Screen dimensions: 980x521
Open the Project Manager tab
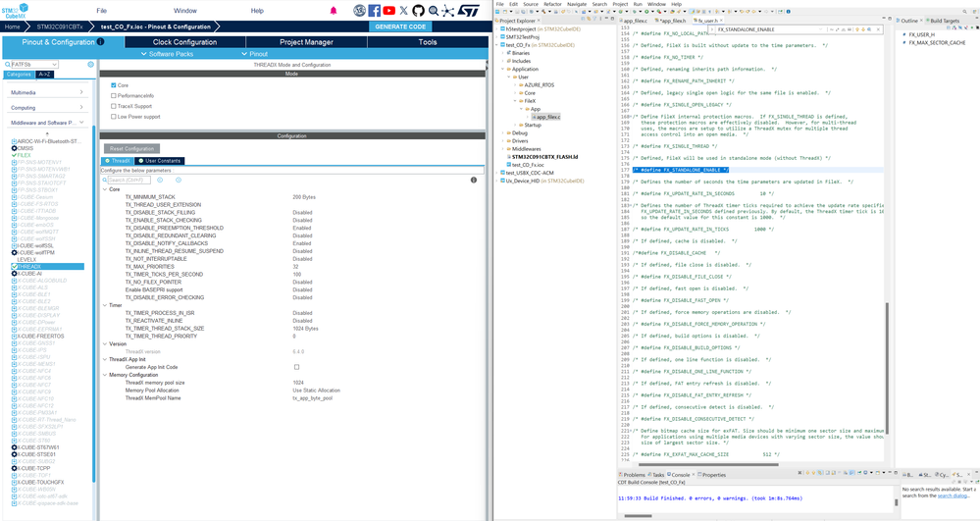click(x=306, y=42)
